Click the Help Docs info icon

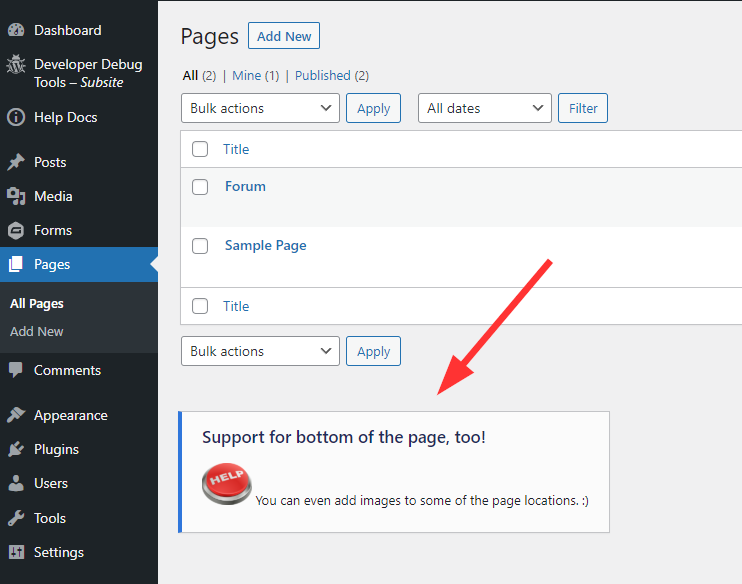[x=16, y=117]
